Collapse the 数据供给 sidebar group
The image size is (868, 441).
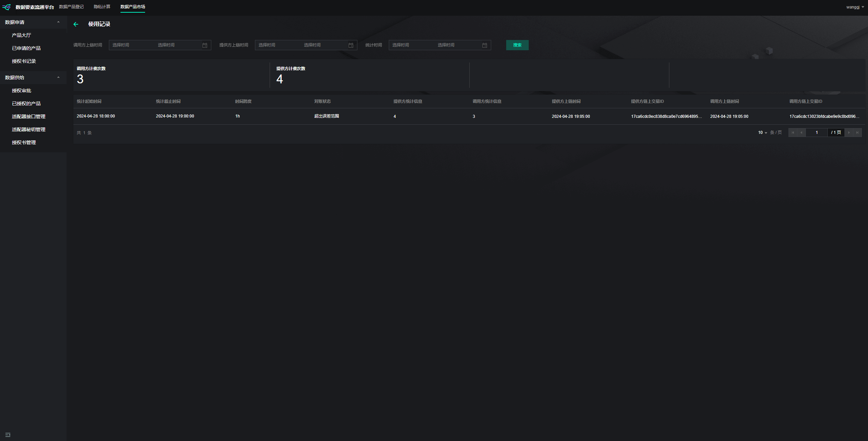pos(58,78)
